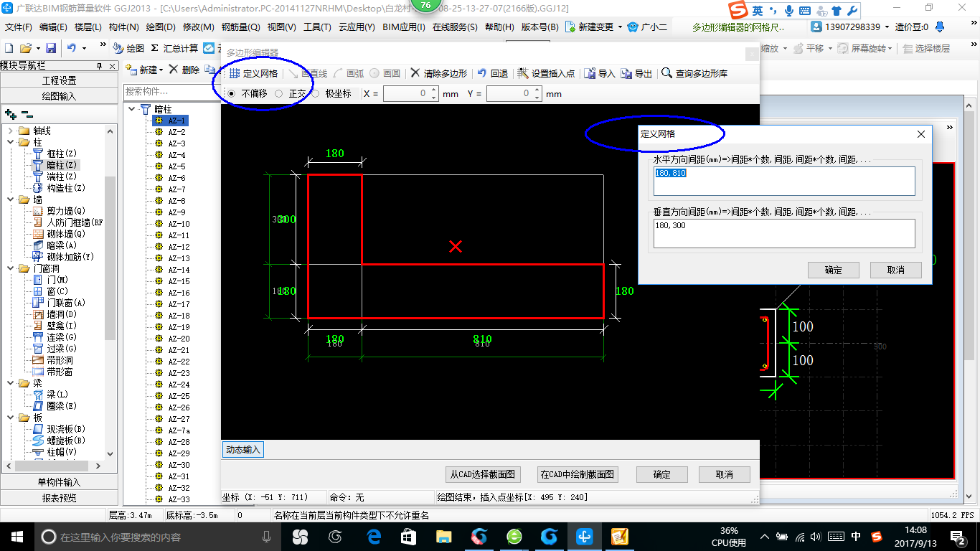Open the 文件(F) menu
The image size is (980, 551).
coord(19,27)
